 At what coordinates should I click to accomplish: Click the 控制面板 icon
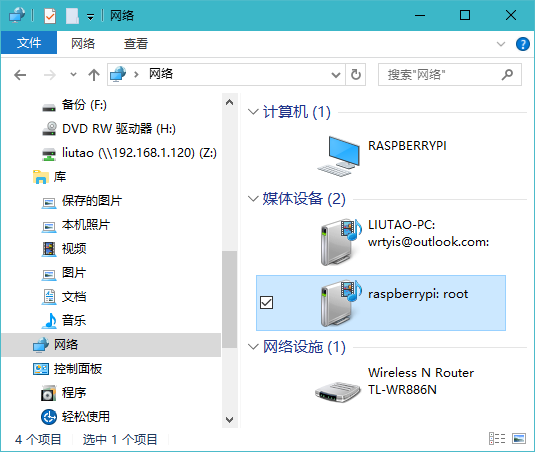pos(41,369)
